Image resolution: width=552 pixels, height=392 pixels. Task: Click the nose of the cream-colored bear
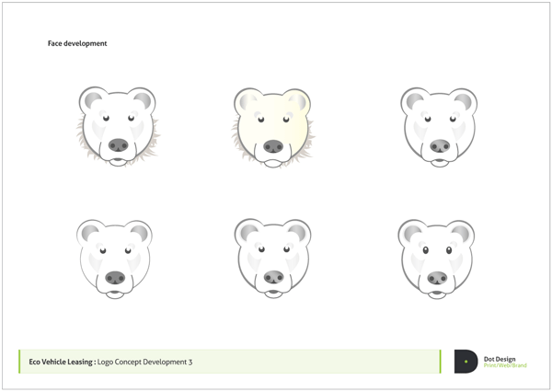273,146
